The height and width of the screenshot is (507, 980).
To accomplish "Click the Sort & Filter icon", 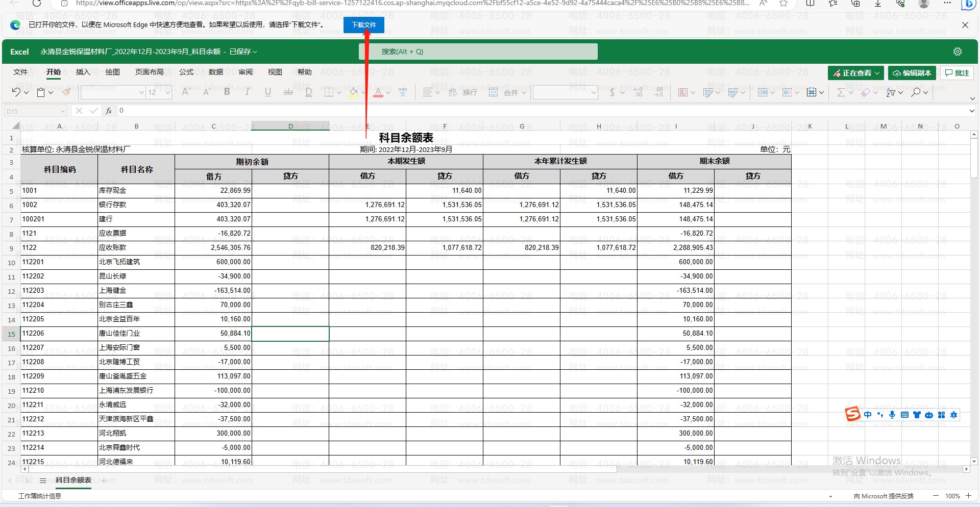I will tap(891, 92).
